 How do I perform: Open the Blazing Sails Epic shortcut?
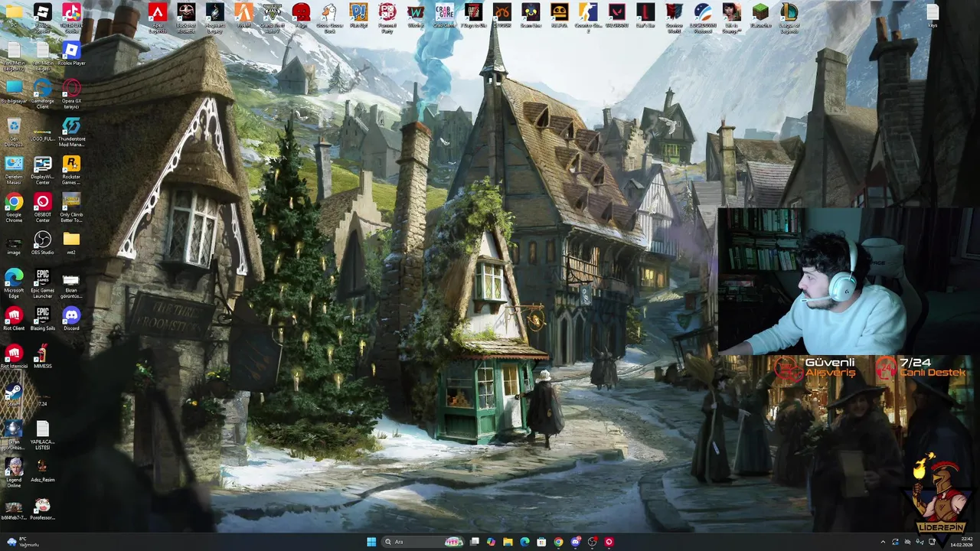click(x=43, y=317)
